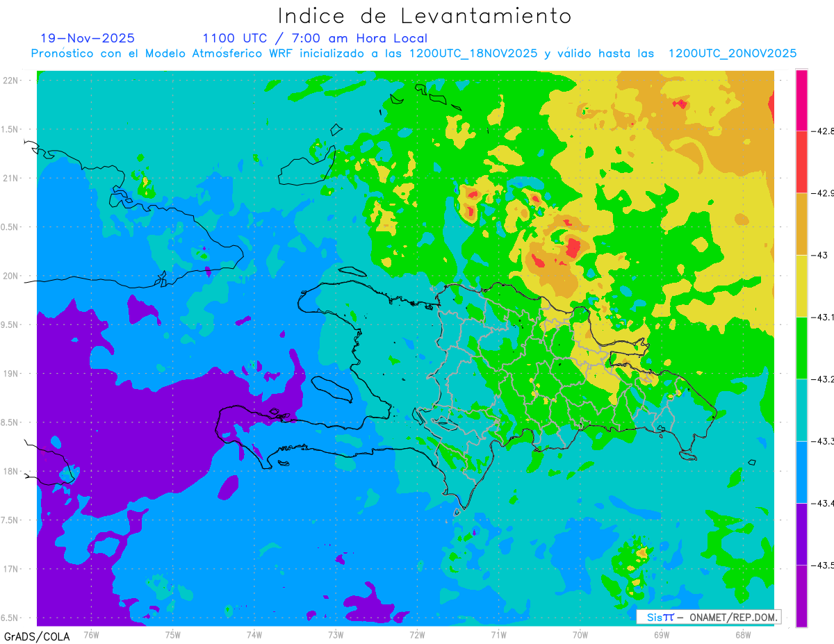Click the magenta swatch atop the color bar
This screenshot has height=644, width=834.
point(801,100)
